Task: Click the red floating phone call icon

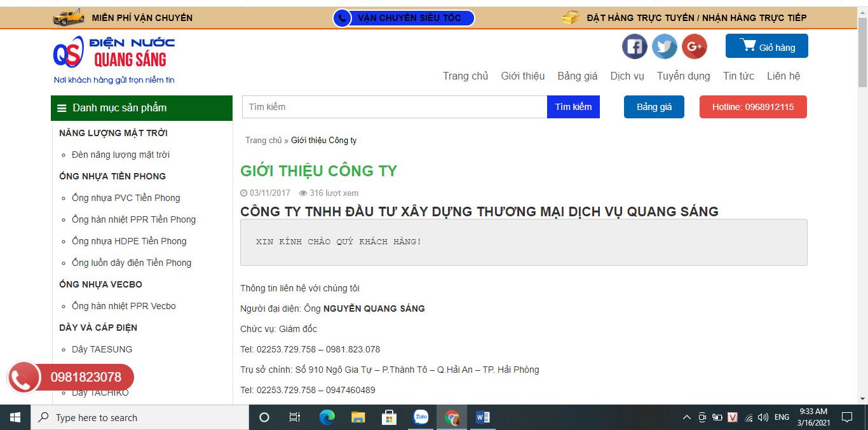Action: coord(24,378)
